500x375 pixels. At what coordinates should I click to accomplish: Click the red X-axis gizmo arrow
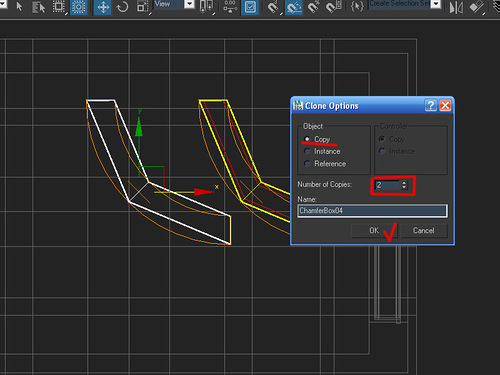point(204,192)
